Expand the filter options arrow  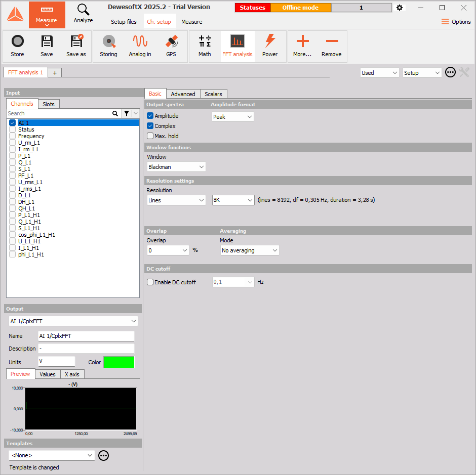point(136,113)
